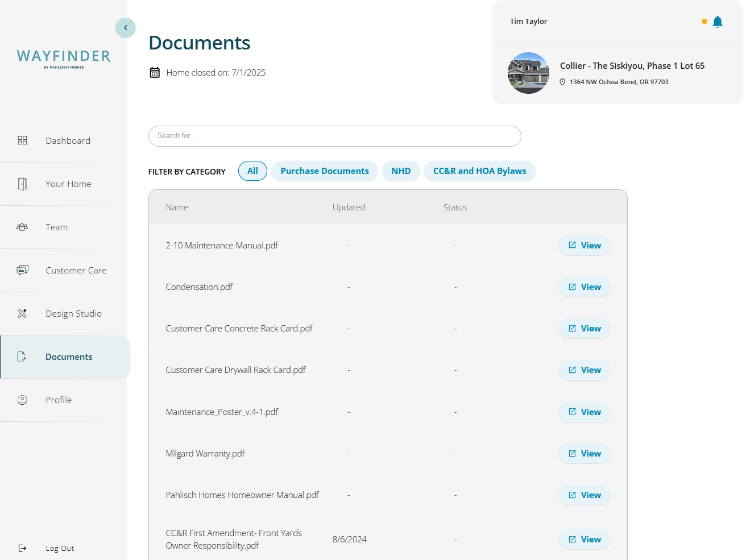The width and height of the screenshot is (750, 560).
Task: Click the Profile user icon
Action: (x=22, y=400)
